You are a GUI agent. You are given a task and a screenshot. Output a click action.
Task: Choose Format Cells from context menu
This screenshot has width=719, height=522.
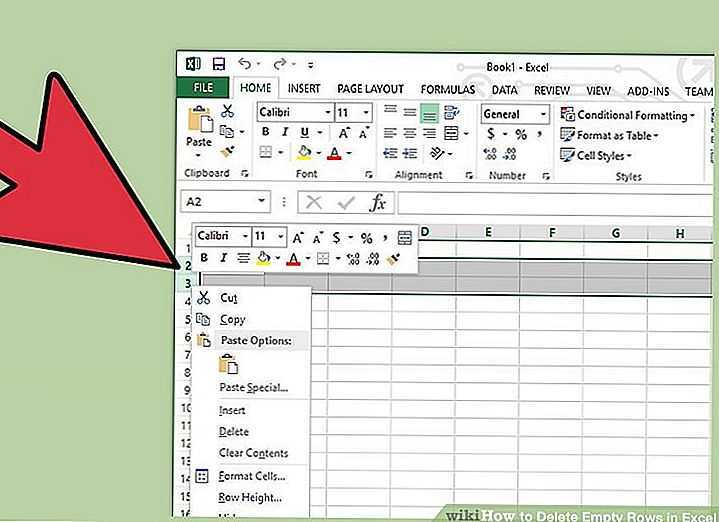pos(252,476)
